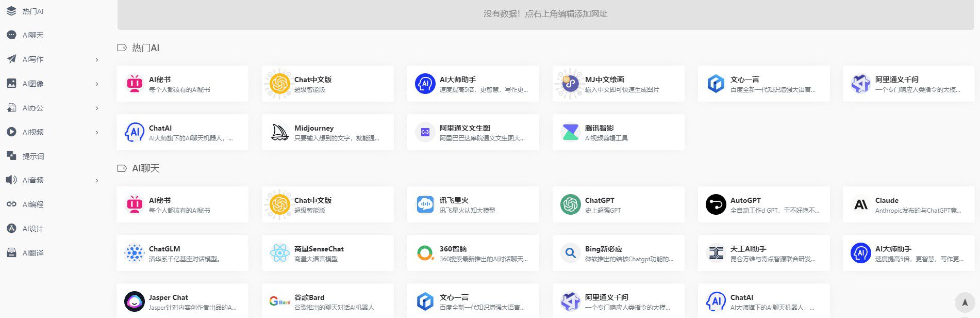Click 谷歌推出的聊天对话AI机器人 description text

pyautogui.click(x=334, y=308)
